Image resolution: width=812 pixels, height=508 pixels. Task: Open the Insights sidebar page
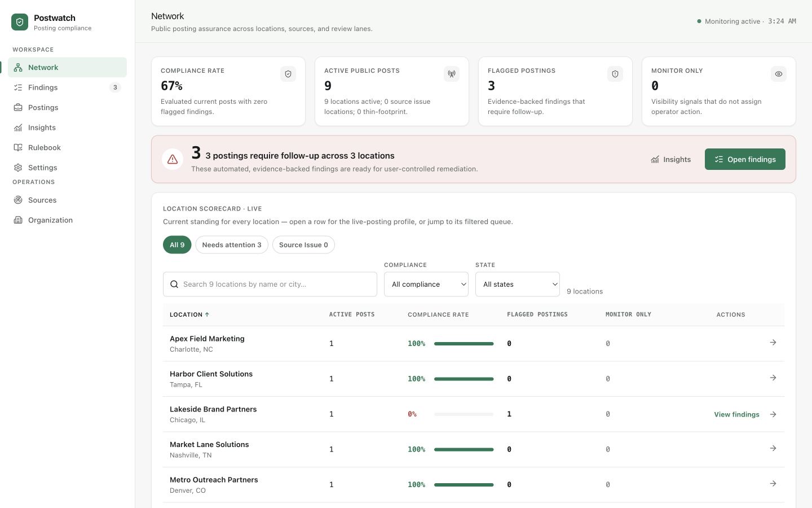(x=67, y=128)
